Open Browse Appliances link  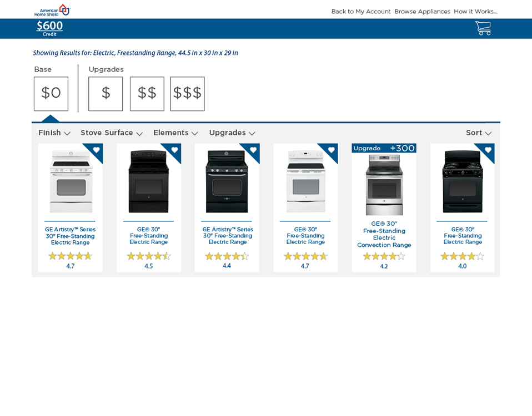point(422,12)
